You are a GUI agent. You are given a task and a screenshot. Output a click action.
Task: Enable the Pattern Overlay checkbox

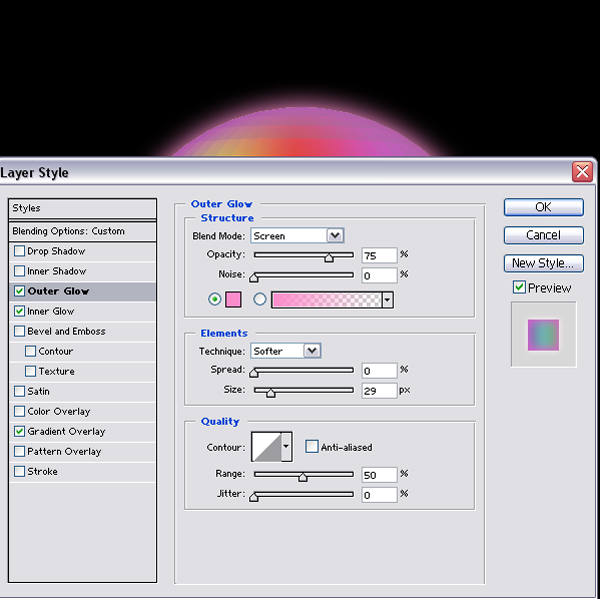[x=19, y=451]
